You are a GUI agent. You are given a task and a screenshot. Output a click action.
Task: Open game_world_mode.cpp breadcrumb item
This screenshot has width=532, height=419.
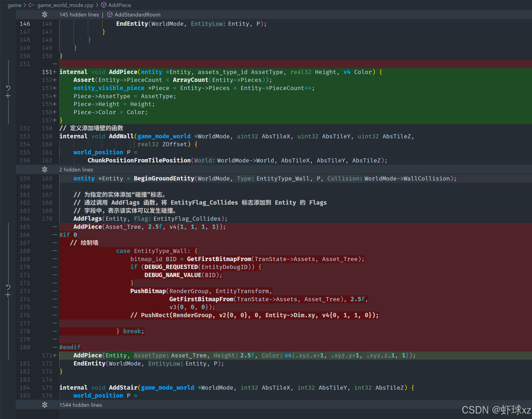65,5
